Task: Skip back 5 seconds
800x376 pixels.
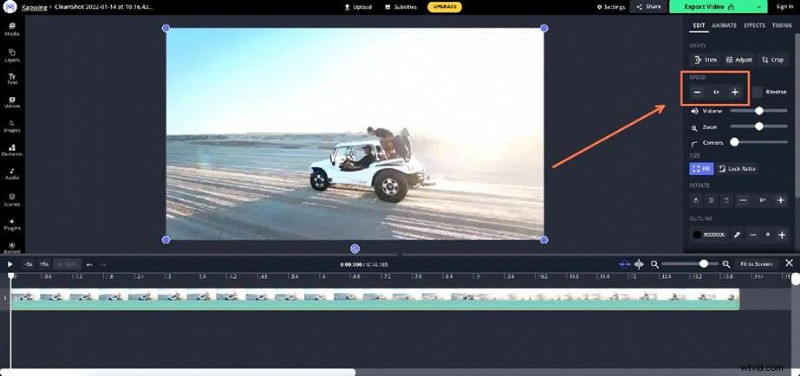Action: click(28, 264)
